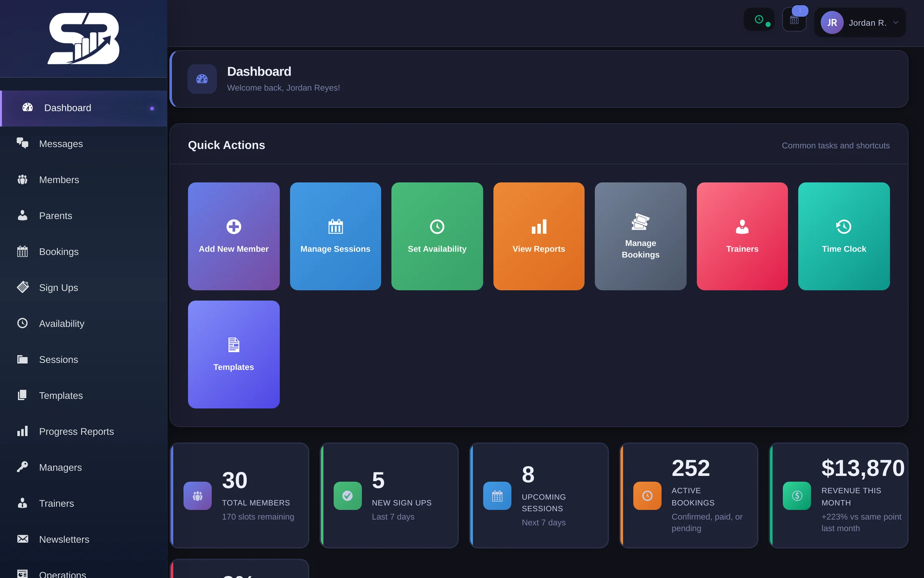924x578 pixels.
Task: Click the dashboard gauge icon in page header
Action: [x=202, y=79]
